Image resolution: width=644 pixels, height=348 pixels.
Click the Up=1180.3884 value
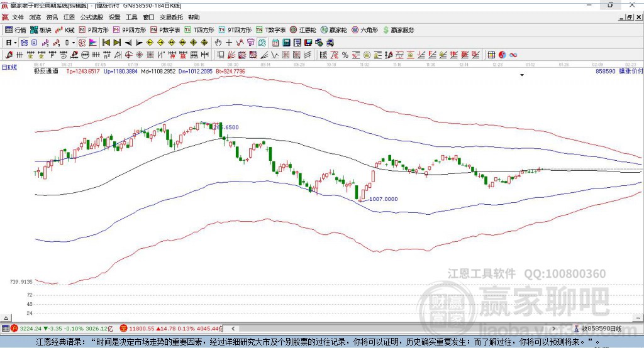[120, 71]
